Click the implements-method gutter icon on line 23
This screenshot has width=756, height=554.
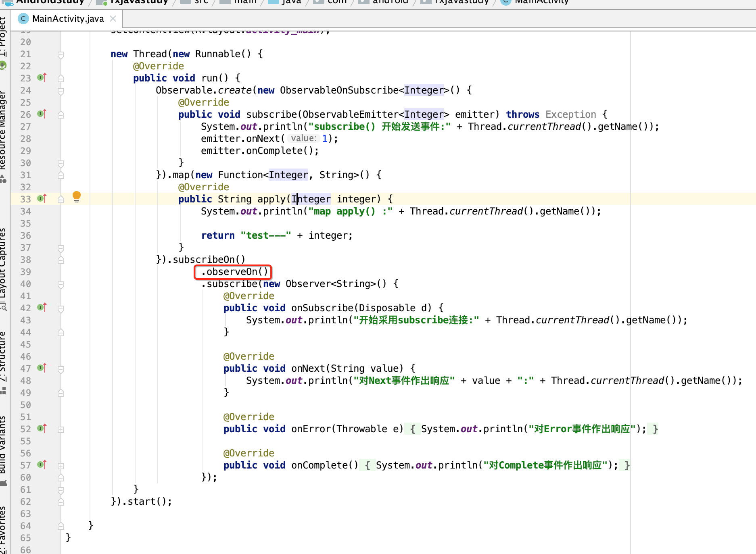tap(42, 77)
